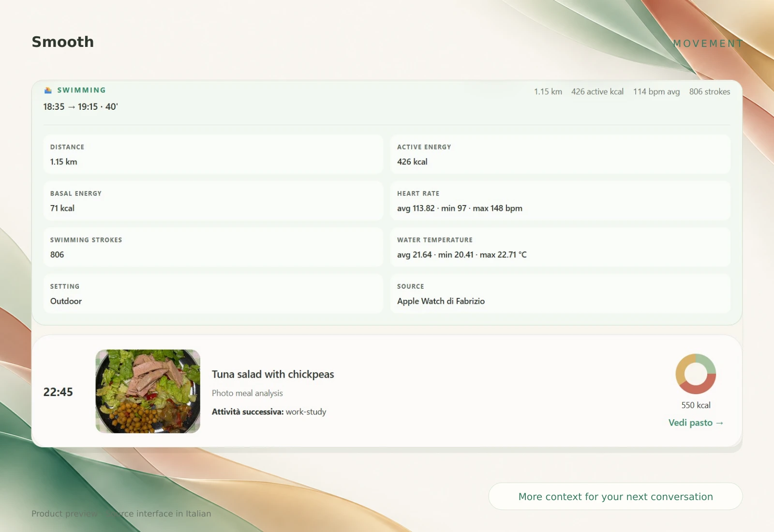Click the Attività successiva: work-study line
Viewport: 774px width, 532px height.
coord(269,412)
